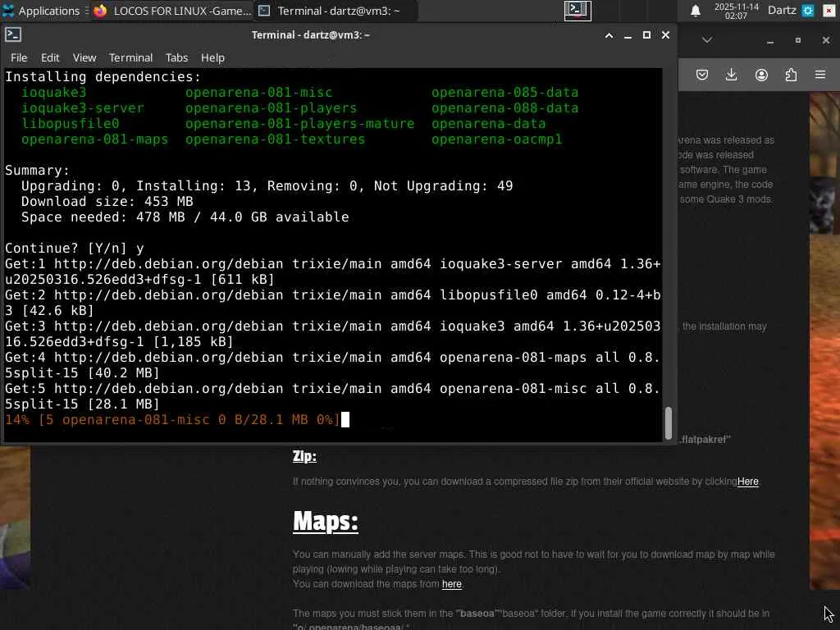The width and height of the screenshot is (840, 630).
Task: Open the Tabs menu
Action: pos(177,58)
